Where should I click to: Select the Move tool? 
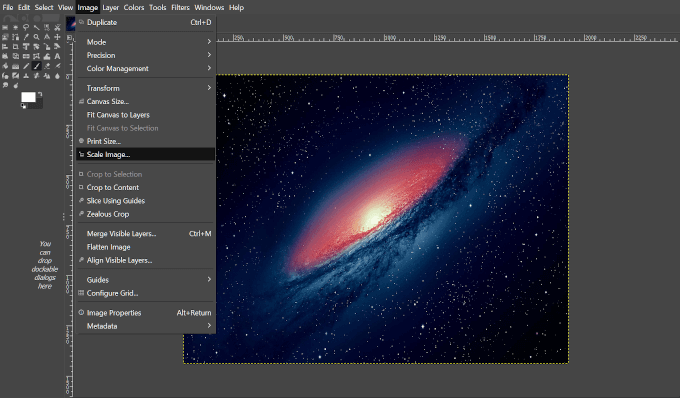click(57, 37)
